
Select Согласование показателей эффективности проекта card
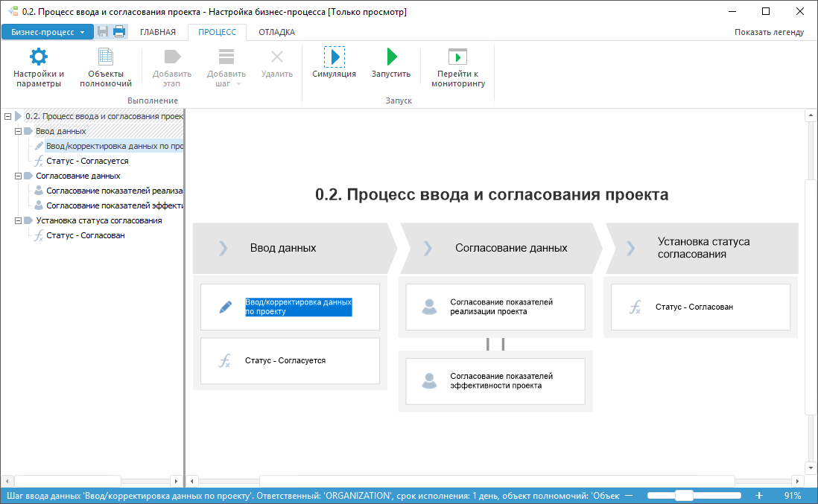pyautogui.click(x=495, y=381)
